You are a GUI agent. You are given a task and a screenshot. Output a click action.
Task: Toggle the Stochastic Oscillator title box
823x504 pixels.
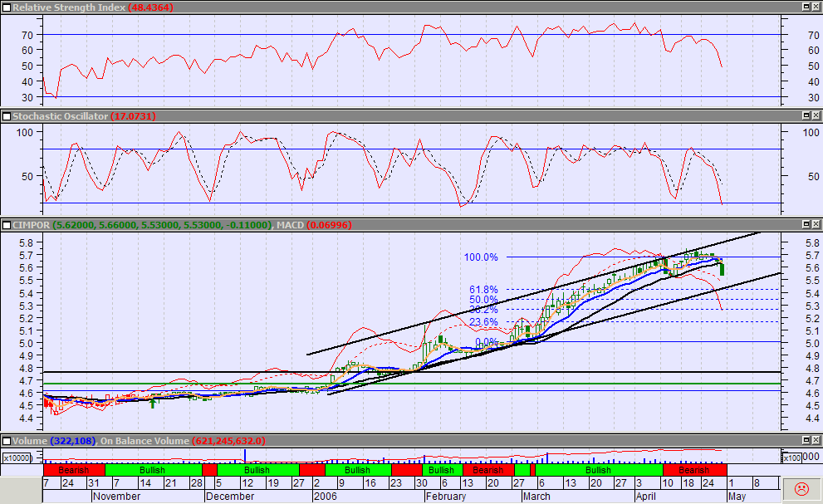click(x=7, y=116)
